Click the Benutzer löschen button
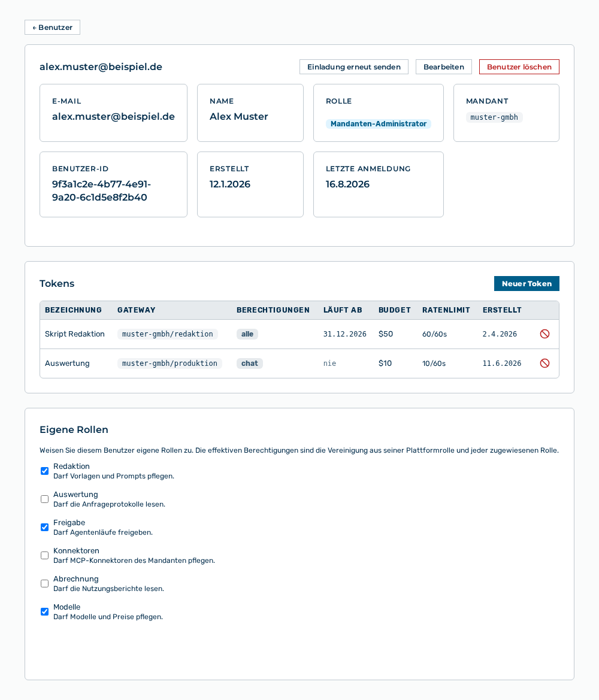 coord(519,67)
